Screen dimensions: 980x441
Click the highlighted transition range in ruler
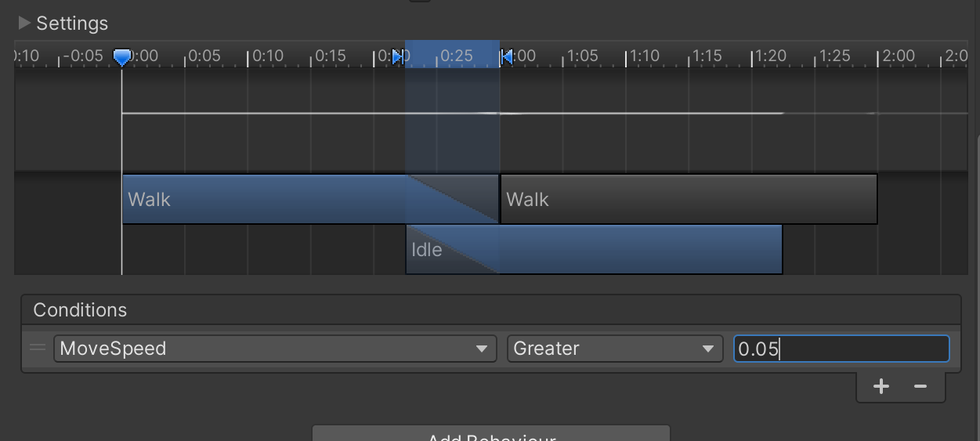tap(452, 54)
